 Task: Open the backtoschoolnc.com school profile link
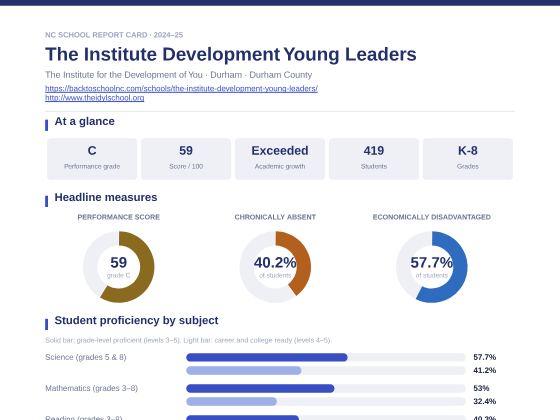pyautogui.click(x=181, y=88)
